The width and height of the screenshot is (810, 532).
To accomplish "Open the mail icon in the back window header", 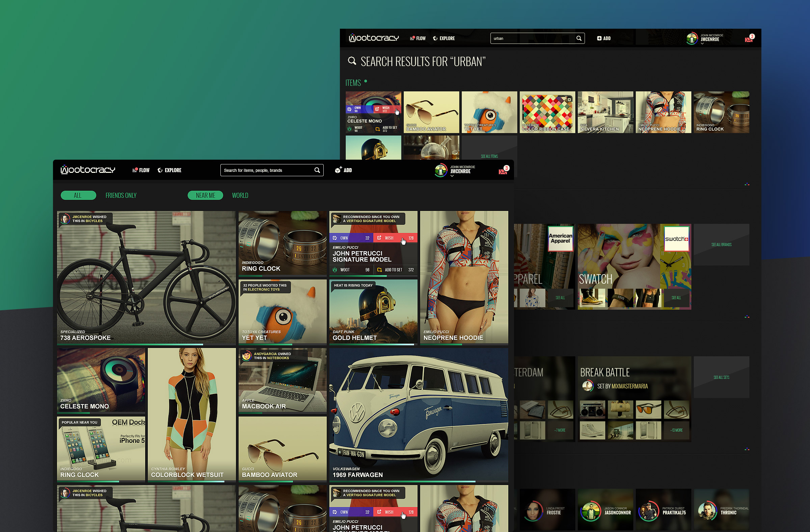I will coord(748,39).
